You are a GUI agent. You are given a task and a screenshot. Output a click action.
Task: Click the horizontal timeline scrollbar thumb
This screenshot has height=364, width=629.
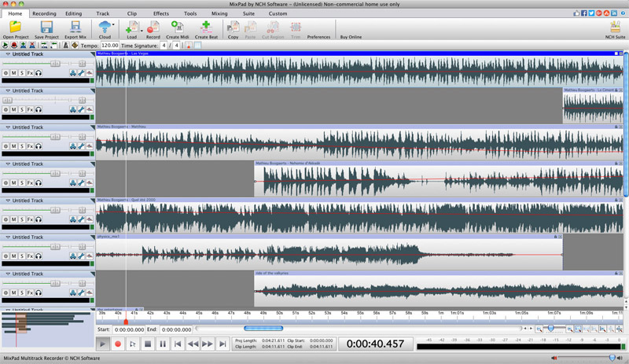click(263, 329)
